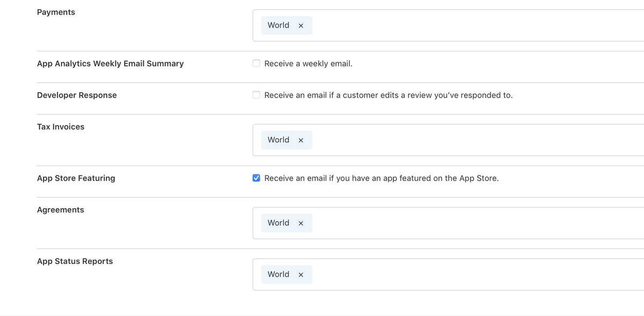Remove the World tag from App Status Reports
Image resolution: width=644 pixels, height=316 pixels.
[x=301, y=275]
